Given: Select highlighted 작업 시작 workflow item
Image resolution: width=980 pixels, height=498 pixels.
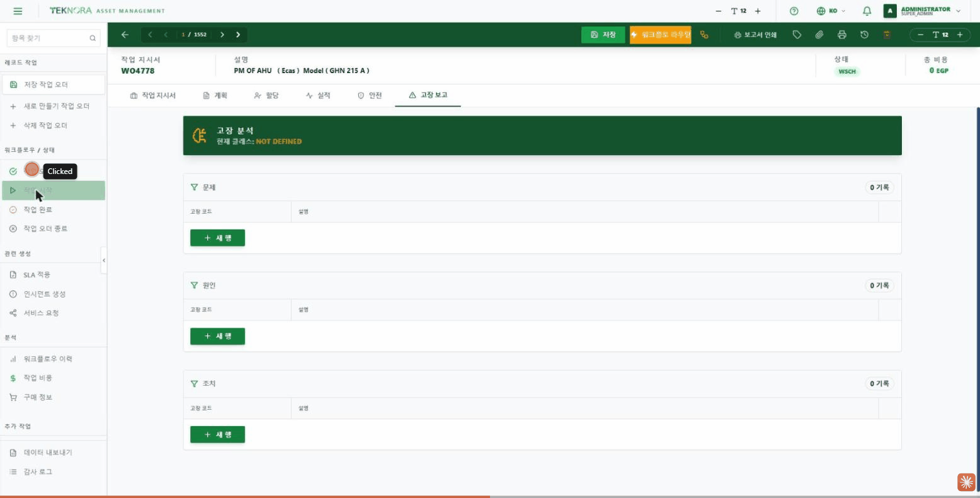Looking at the screenshot, I should pos(54,190).
